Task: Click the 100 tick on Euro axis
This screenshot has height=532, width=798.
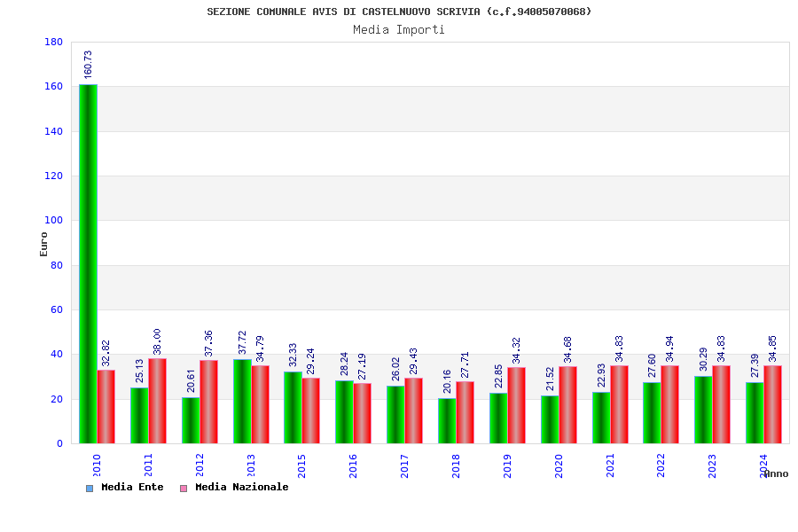Action: click(x=54, y=221)
